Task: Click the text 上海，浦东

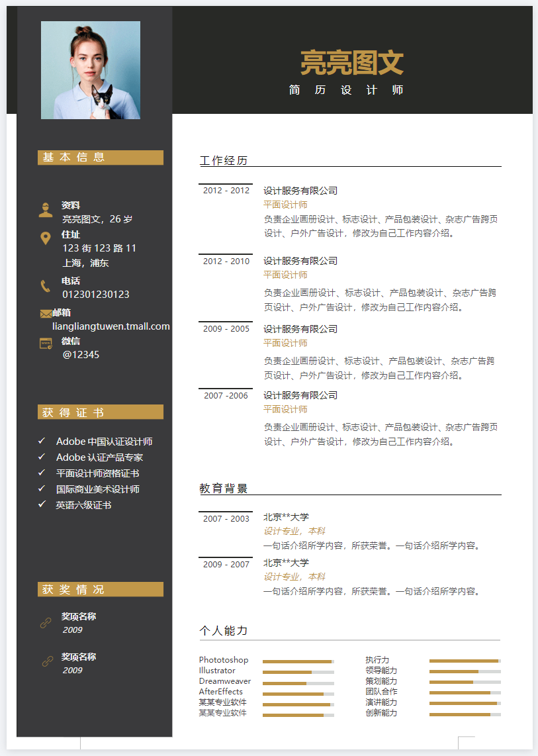Action: (x=86, y=263)
